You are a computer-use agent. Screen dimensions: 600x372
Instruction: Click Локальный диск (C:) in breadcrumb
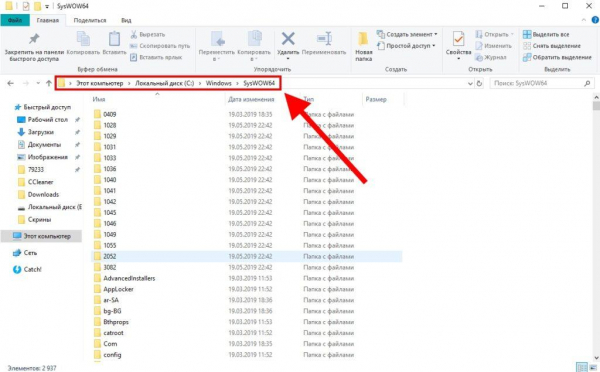pyautogui.click(x=165, y=83)
